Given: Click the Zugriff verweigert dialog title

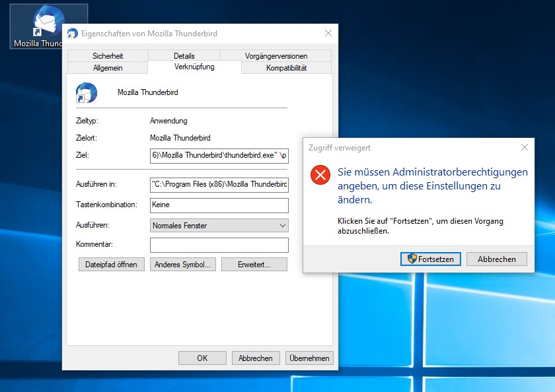Looking at the screenshot, I should (x=340, y=148).
